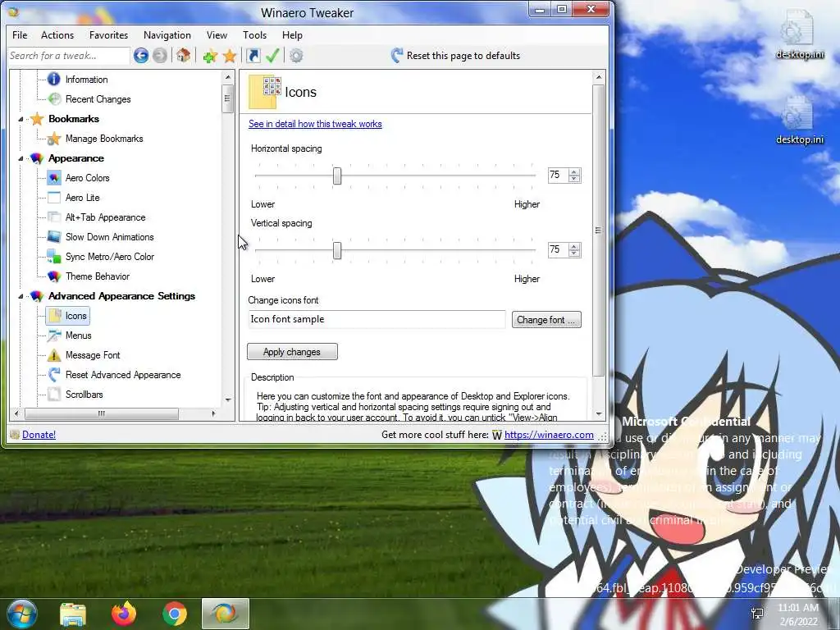Click the network tray icon
The image size is (840, 630).
(757, 614)
